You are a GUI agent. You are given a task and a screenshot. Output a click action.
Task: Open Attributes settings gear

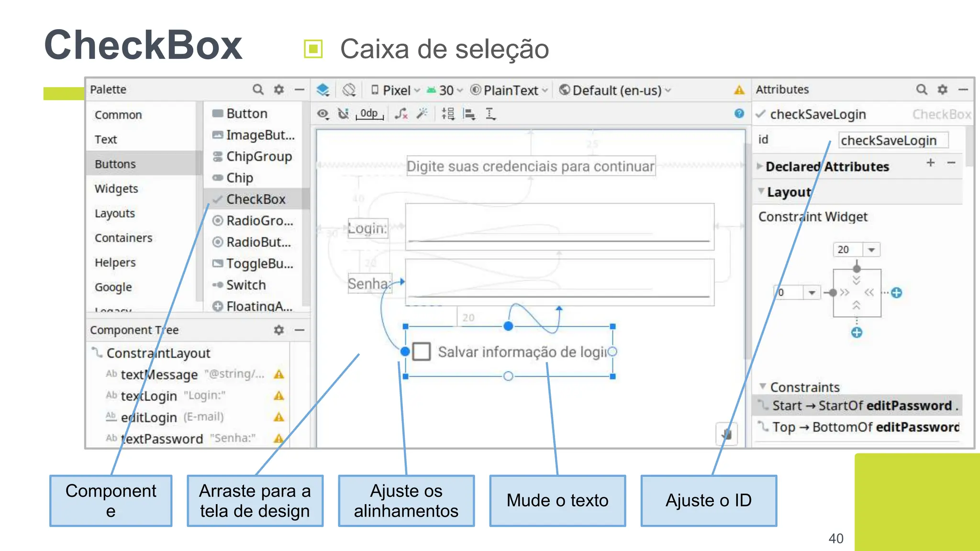pyautogui.click(x=943, y=89)
